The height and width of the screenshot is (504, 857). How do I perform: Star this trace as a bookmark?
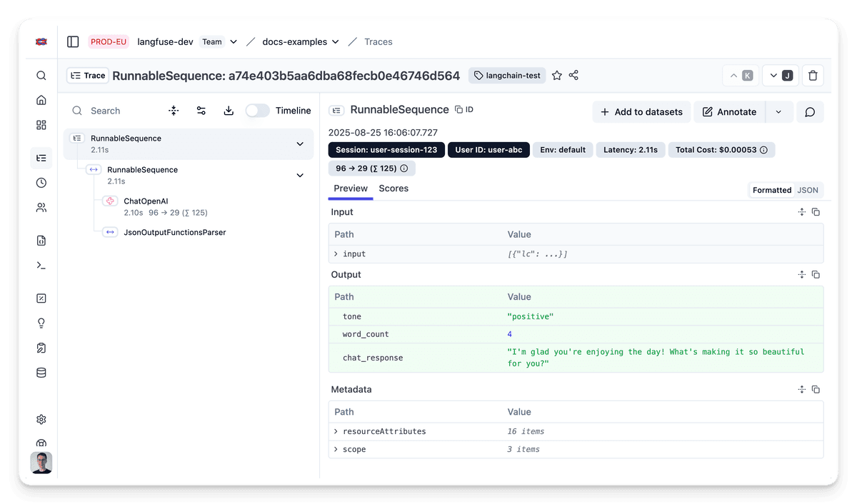(x=557, y=75)
